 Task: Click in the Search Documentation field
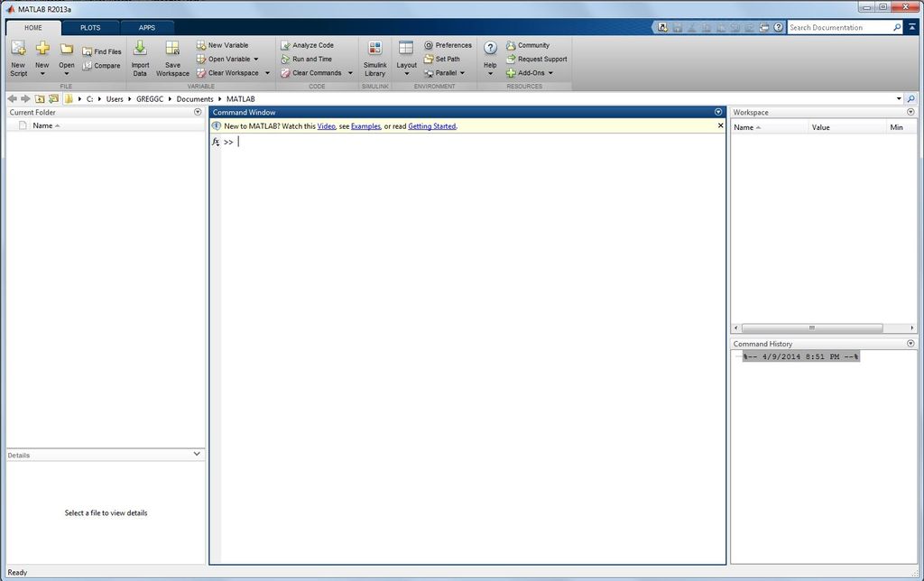coord(839,28)
